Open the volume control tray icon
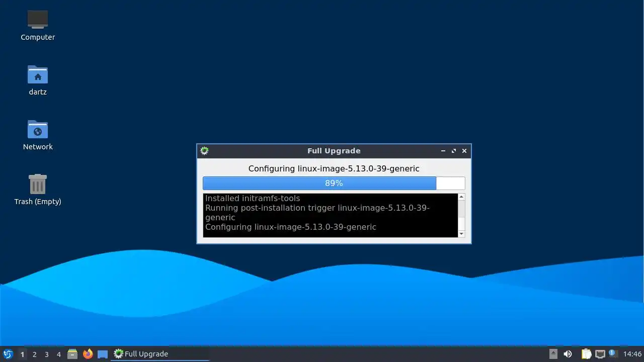The width and height of the screenshot is (644, 362). pos(568,354)
